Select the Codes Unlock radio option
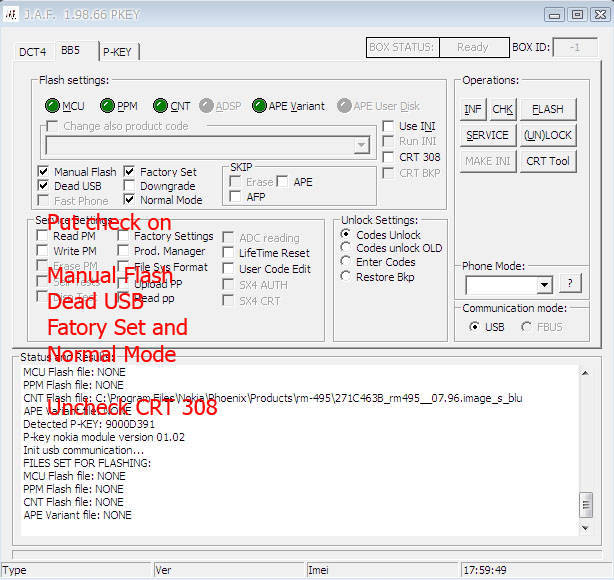The height and width of the screenshot is (580, 614). pyautogui.click(x=345, y=234)
